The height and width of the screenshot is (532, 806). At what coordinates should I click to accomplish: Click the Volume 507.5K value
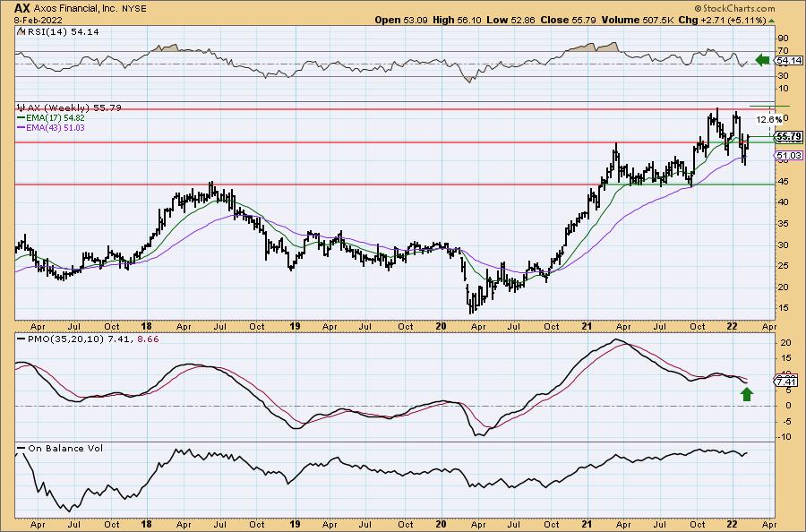click(638, 20)
